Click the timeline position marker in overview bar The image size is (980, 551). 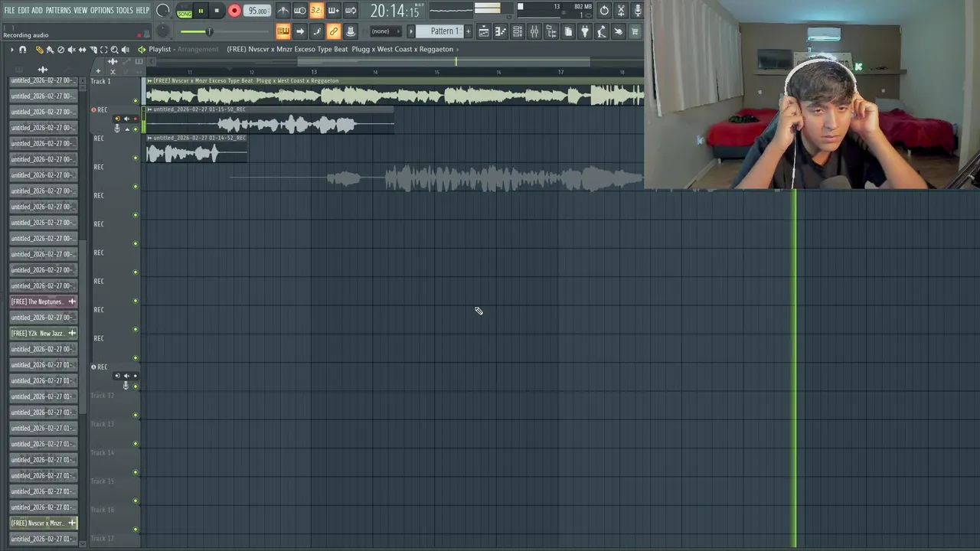tap(456, 61)
